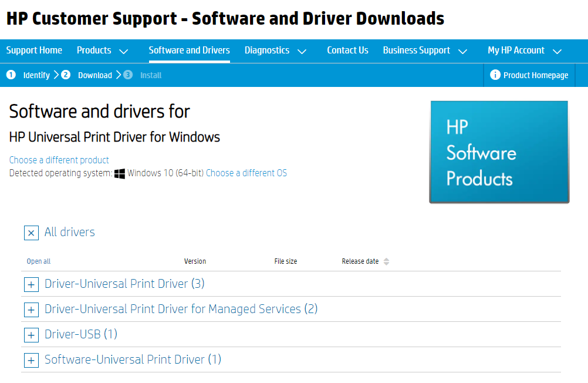Expand Driver-Universal Print Driver (3) group

click(x=31, y=285)
